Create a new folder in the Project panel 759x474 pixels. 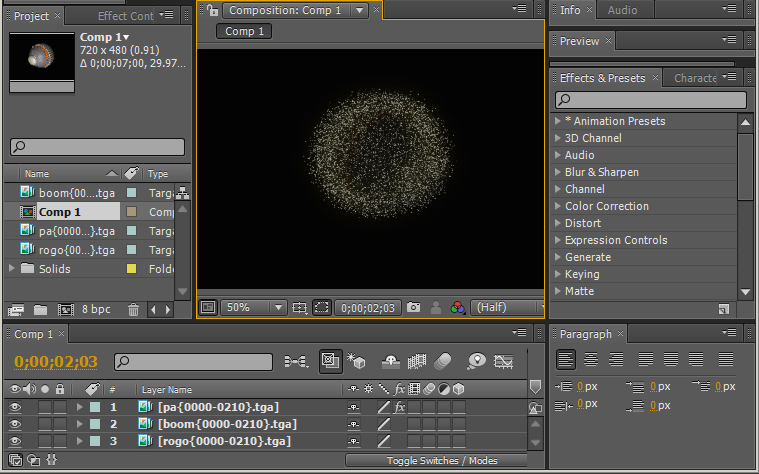[x=40, y=309]
